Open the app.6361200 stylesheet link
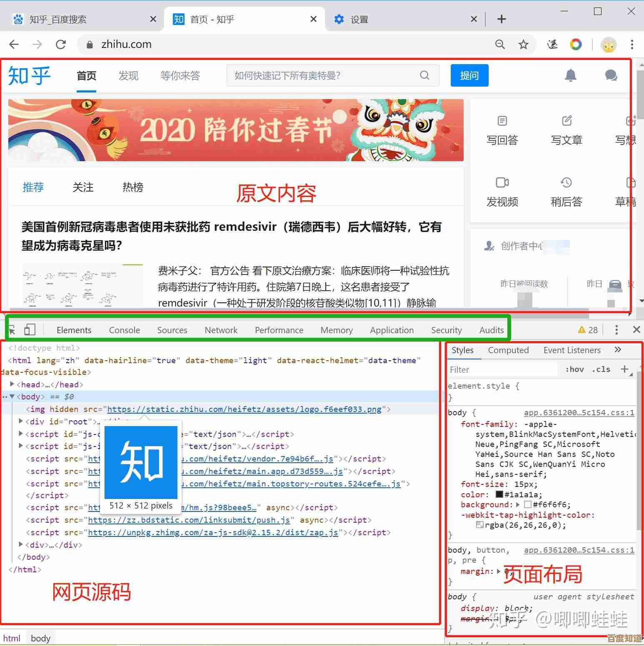The height and width of the screenshot is (646, 644). [x=579, y=412]
